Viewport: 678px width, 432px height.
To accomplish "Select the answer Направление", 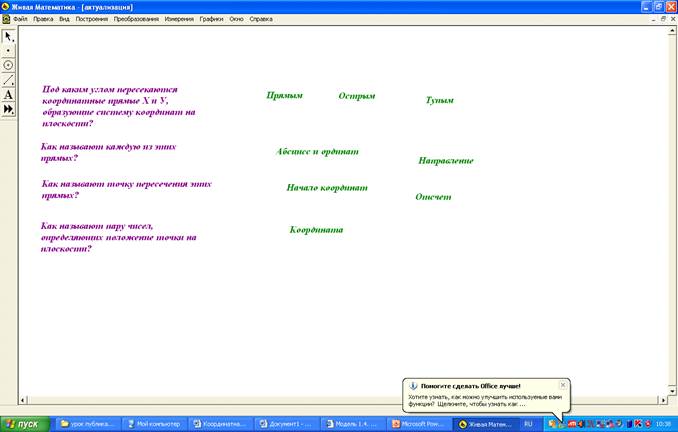I will pyautogui.click(x=446, y=160).
